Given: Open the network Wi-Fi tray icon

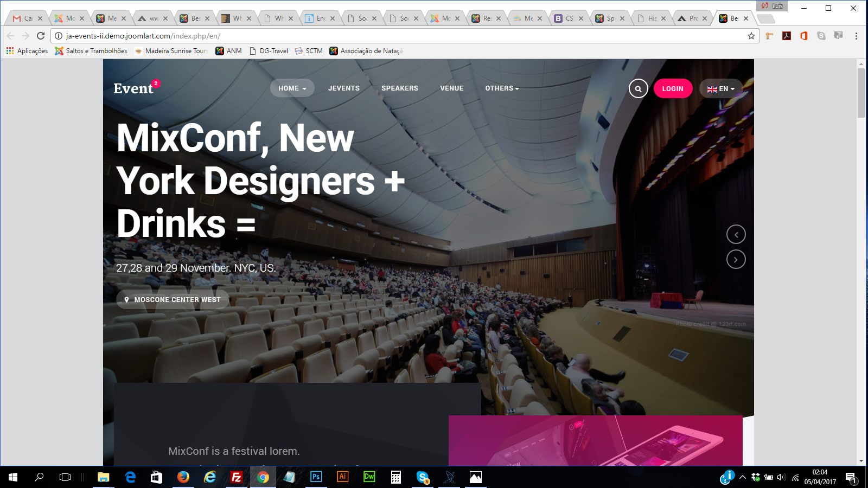Looking at the screenshot, I should tap(795, 477).
